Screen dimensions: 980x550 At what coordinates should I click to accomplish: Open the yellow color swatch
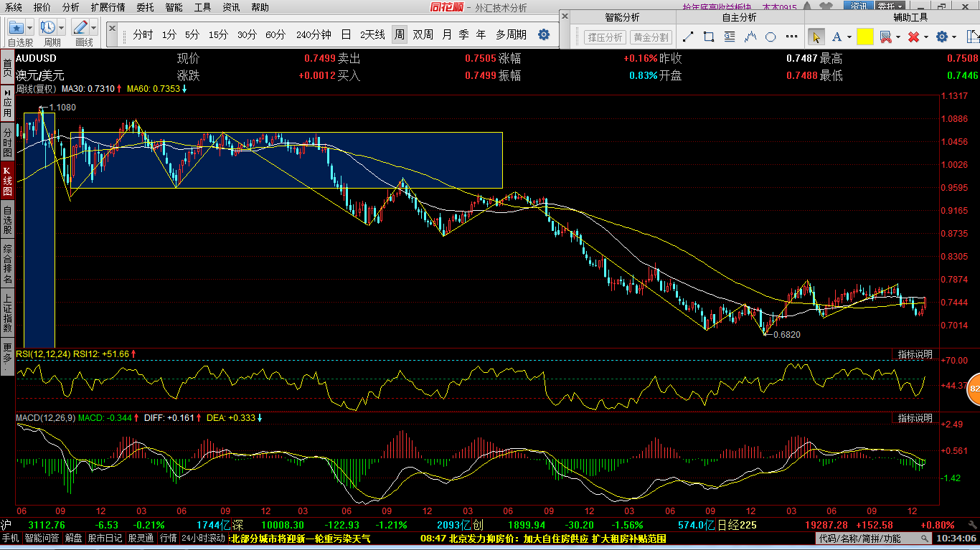pos(865,37)
